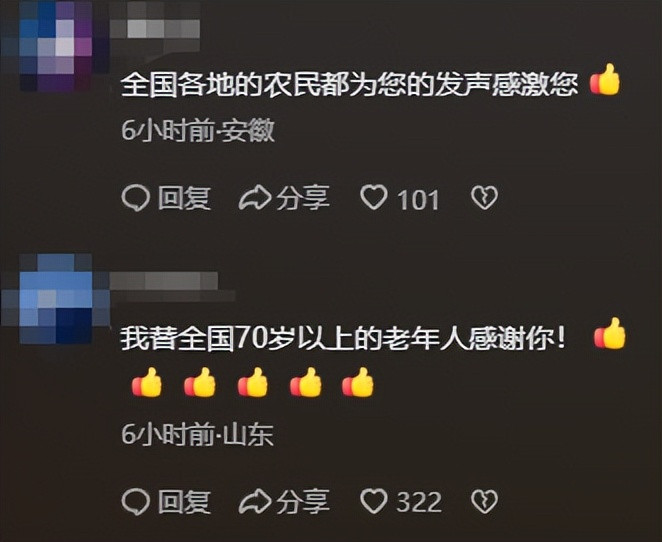This screenshot has height=542, width=662.
Task: Click the 101 like count number
Action: pos(418,200)
